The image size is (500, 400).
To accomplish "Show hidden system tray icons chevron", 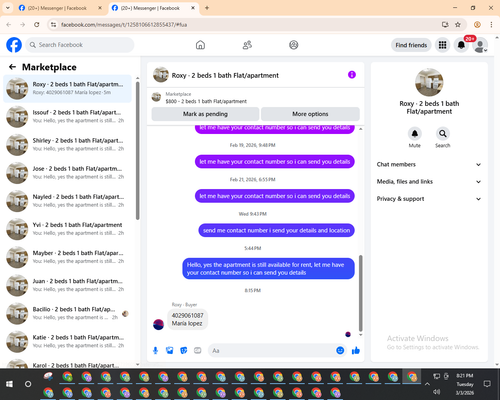I will (x=427, y=384).
